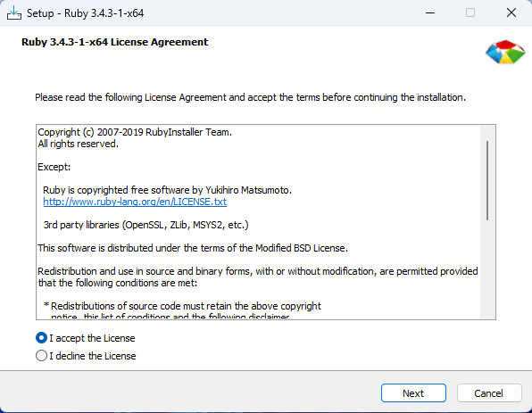532x413 pixels.
Task: Click the 'Yukihiro Matsumoto' copyright sentence
Action: coord(167,190)
